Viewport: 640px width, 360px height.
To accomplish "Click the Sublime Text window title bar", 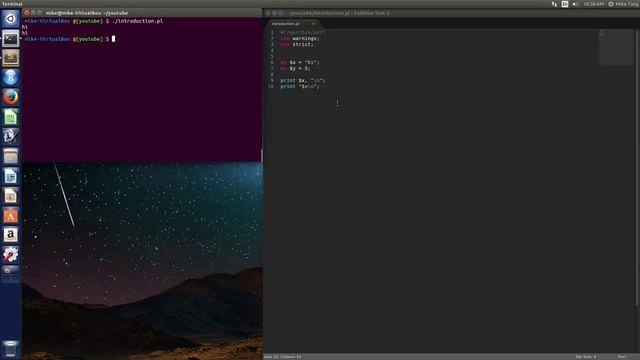I will [x=451, y=13].
